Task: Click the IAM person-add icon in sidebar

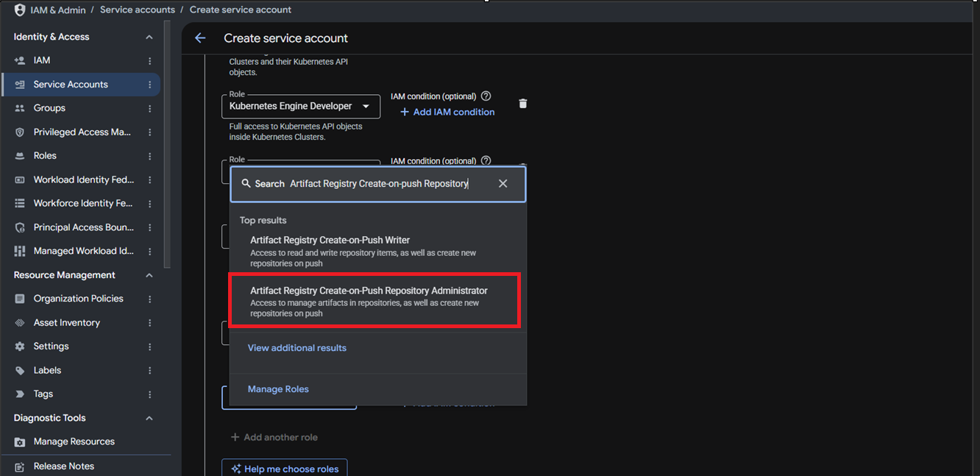Action: coord(20,60)
